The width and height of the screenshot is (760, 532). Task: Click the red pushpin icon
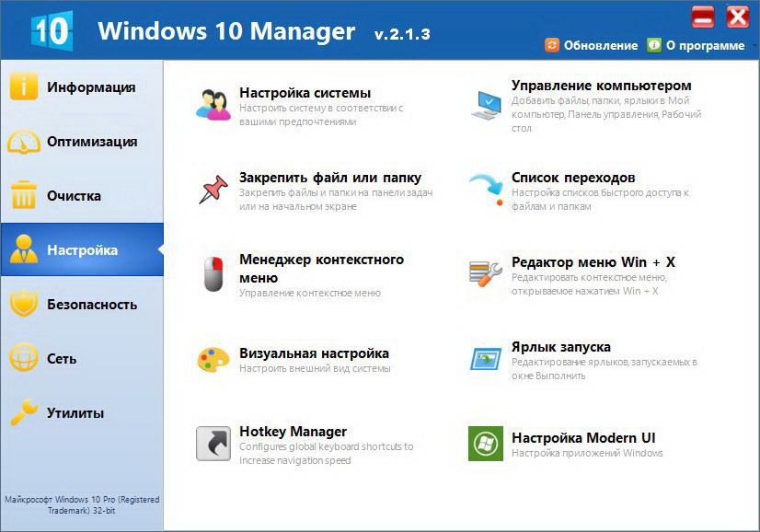point(213,189)
